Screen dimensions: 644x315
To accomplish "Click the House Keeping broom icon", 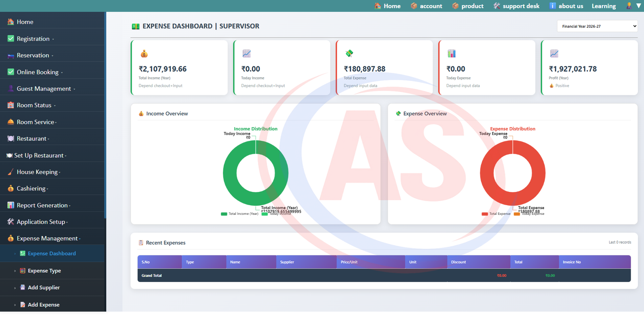I will (x=11, y=172).
